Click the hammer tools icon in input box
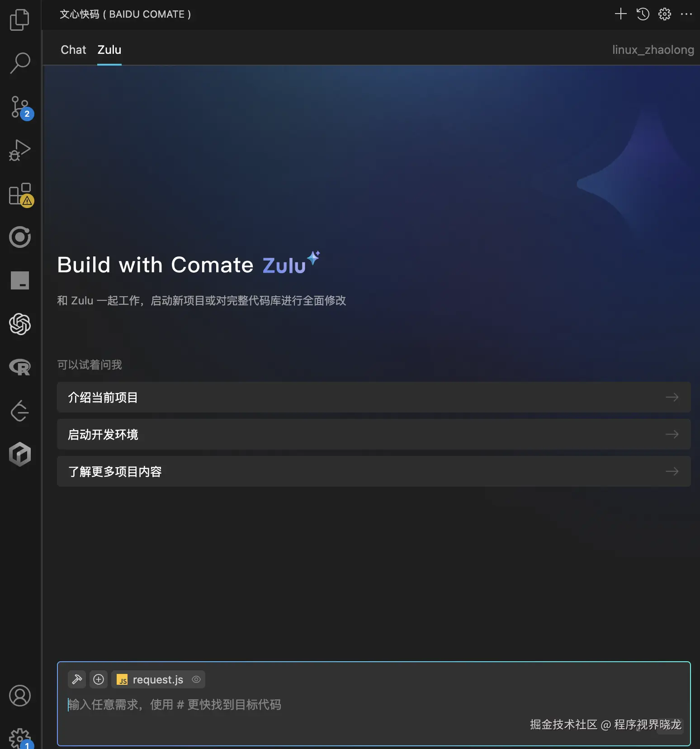The height and width of the screenshot is (749, 700). 77,679
